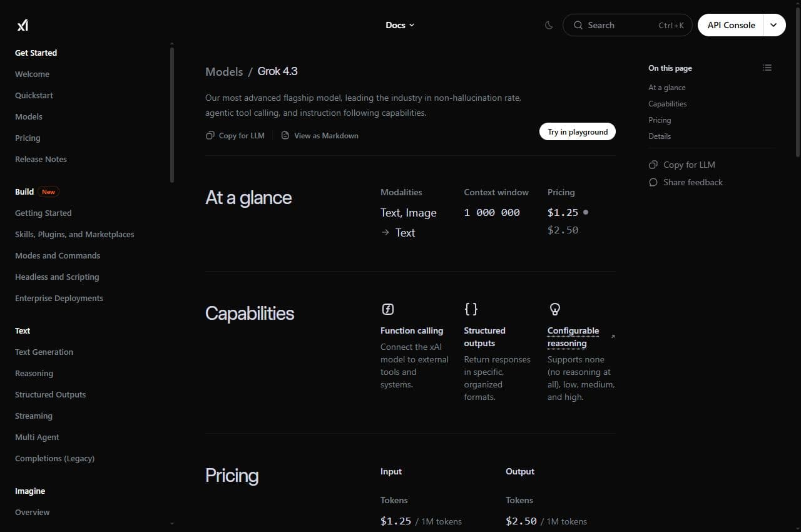
Task: Click the Ctrl+K shortcut hint in search
Action: pyautogui.click(x=671, y=25)
